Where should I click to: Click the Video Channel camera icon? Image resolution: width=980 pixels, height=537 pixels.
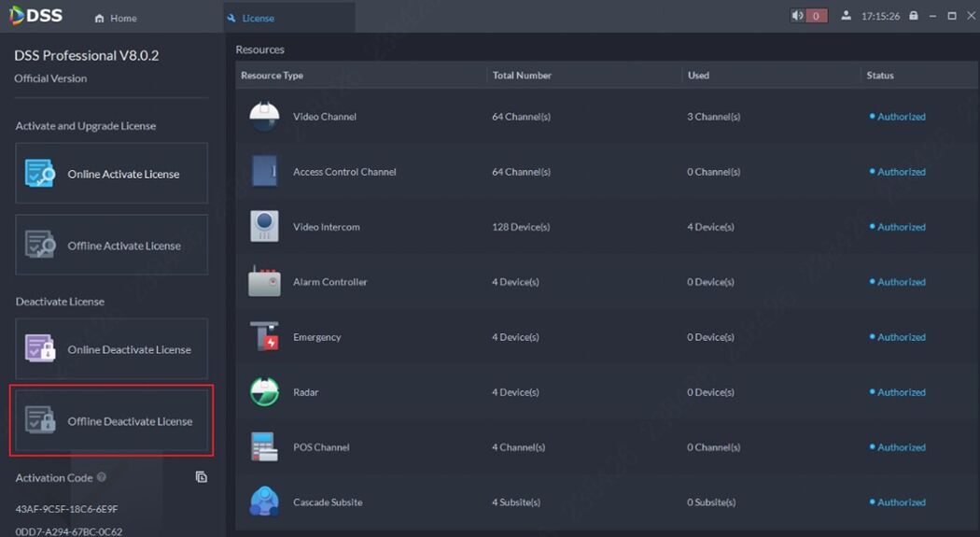click(x=264, y=117)
